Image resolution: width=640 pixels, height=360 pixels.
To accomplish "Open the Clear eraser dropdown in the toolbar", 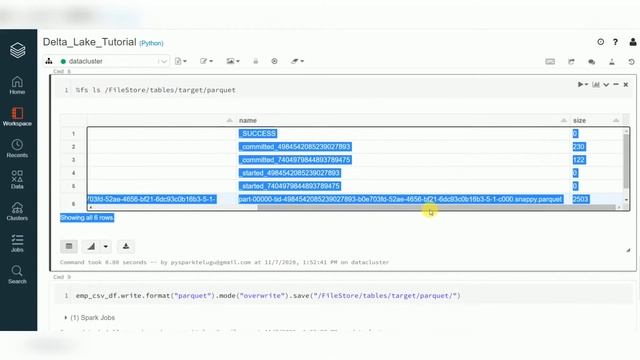I will click(x=297, y=61).
